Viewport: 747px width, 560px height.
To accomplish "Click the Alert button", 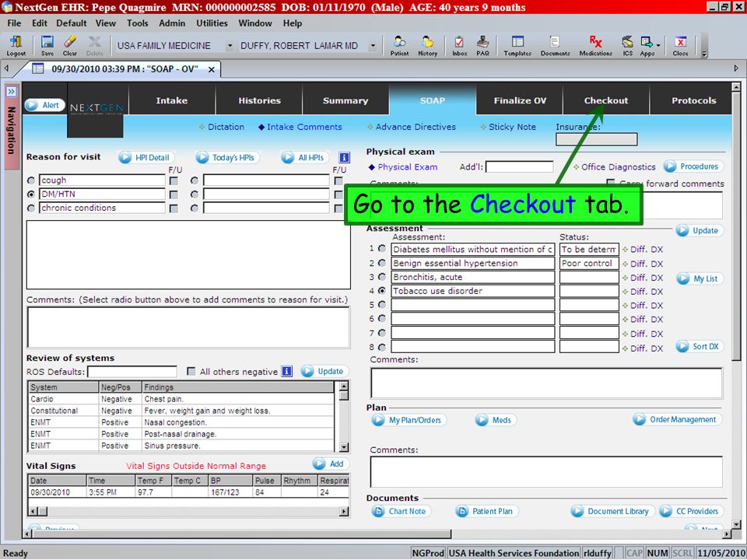I will tap(45, 105).
